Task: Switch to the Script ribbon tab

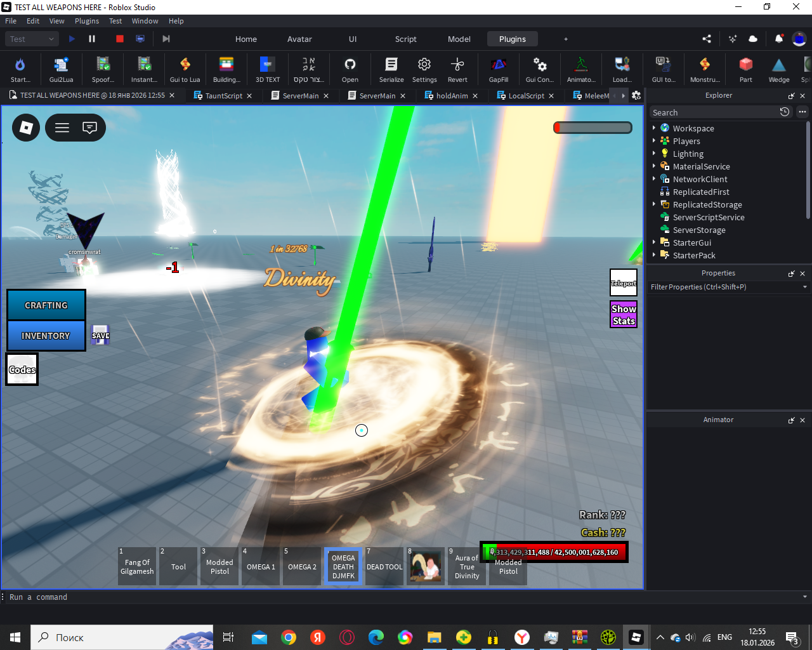Action: tap(406, 39)
